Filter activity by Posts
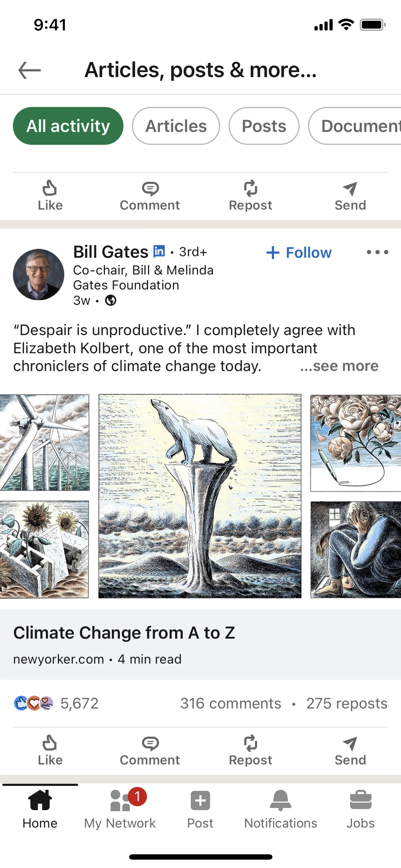 click(x=264, y=126)
